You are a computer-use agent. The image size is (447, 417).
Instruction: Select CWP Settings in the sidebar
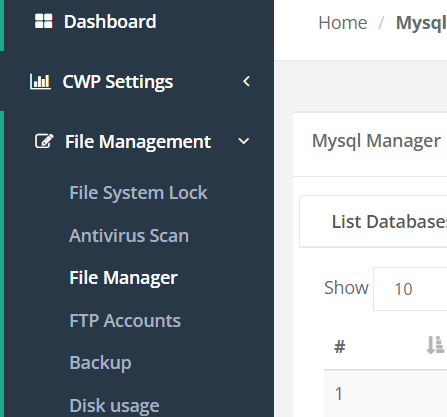point(118,82)
